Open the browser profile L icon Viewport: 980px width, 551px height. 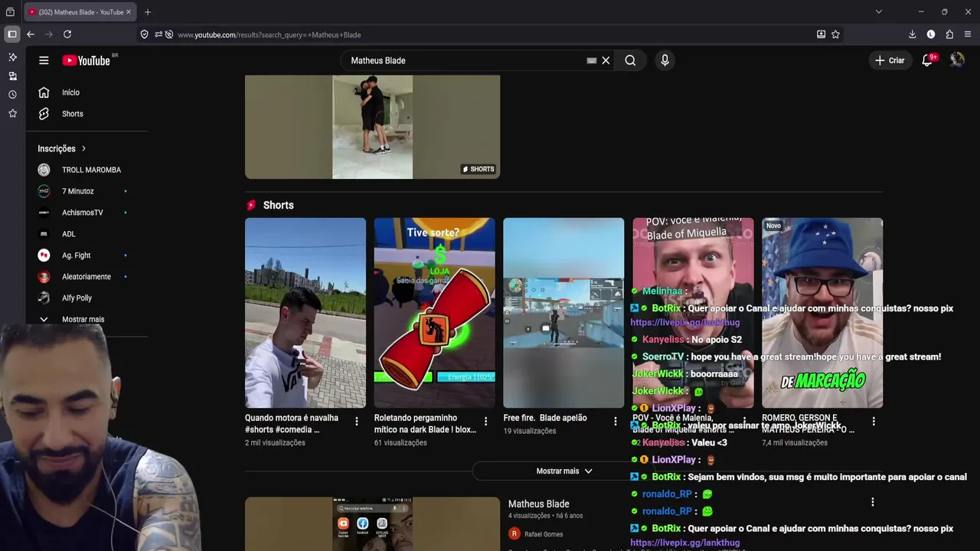(931, 34)
